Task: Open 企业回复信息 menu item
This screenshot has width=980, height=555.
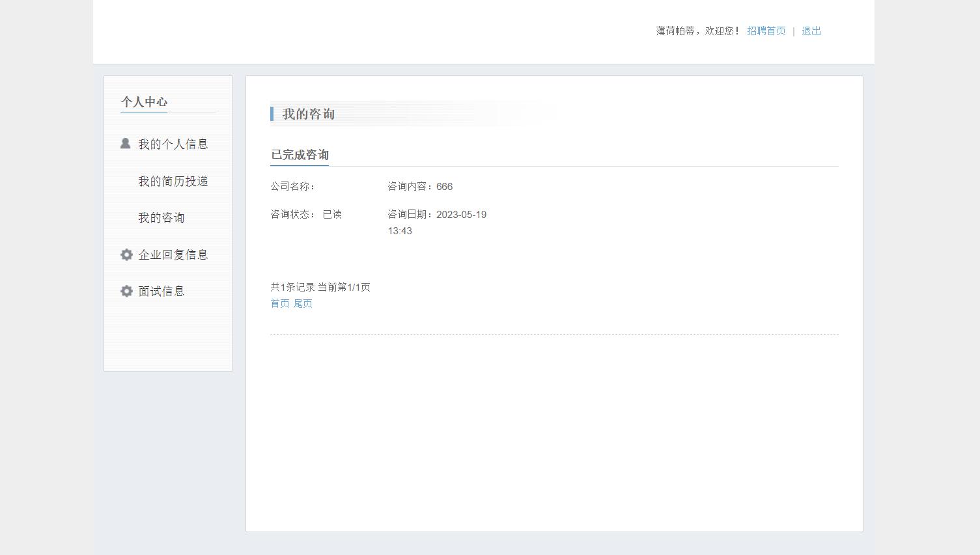Action: 173,254
